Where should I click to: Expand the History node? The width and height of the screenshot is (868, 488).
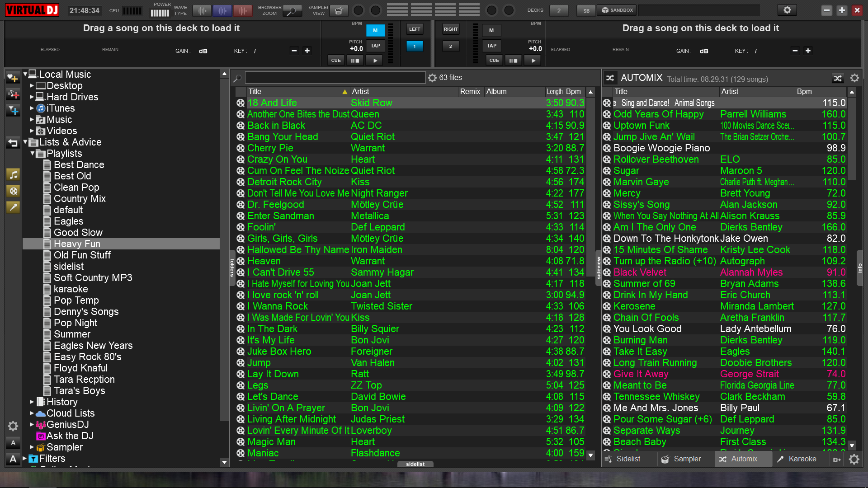click(32, 402)
